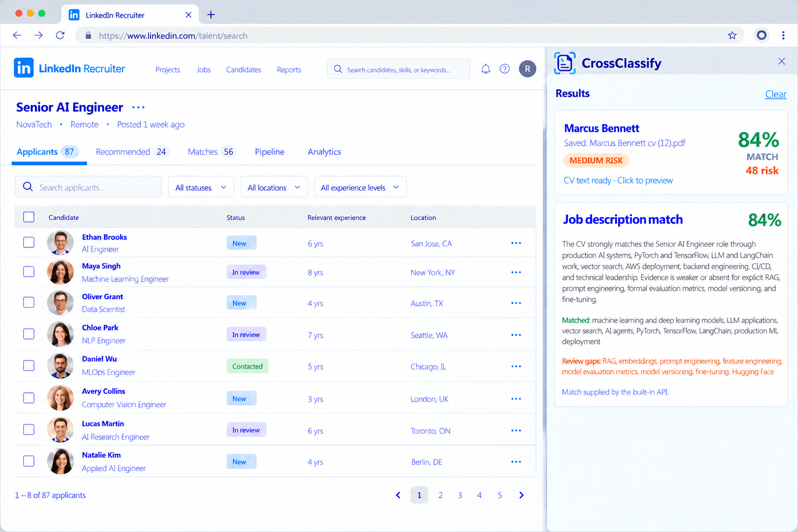The width and height of the screenshot is (798, 532).
Task: Click CV text ready preview link
Action: pyautogui.click(x=618, y=180)
